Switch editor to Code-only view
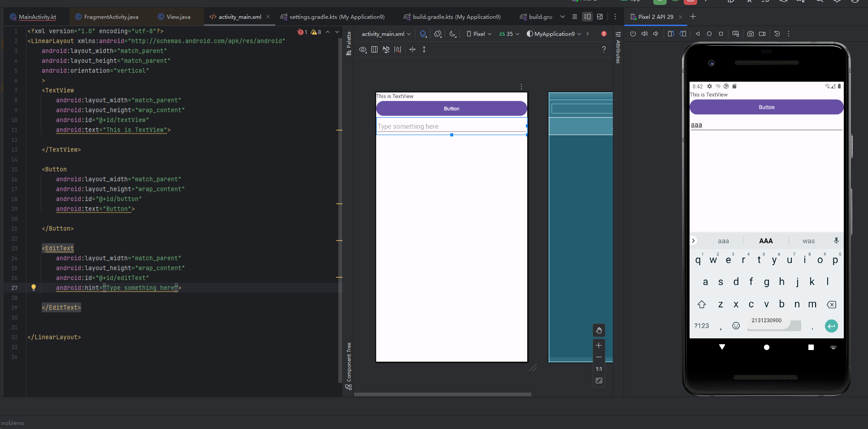Viewport: 868px width, 429px height. 574,17
